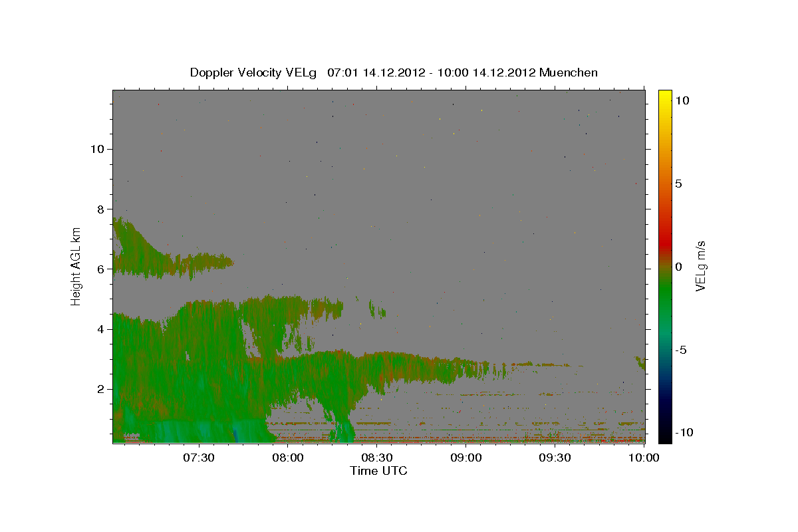This screenshot has width=798, height=532.
Task: Click the '07:30' time axis label
Action: click(x=200, y=458)
